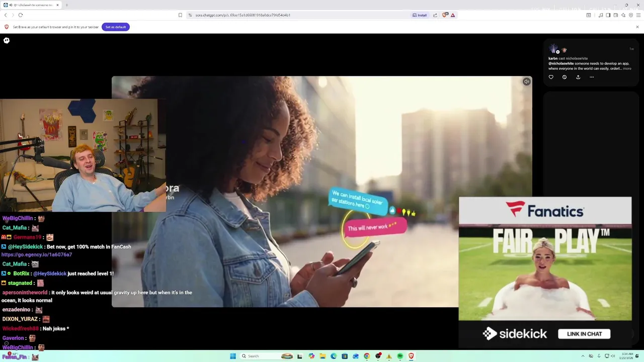Viewport: 644px width, 362px height.
Task: Open tab search icon in toolbar
Action: pos(589,15)
